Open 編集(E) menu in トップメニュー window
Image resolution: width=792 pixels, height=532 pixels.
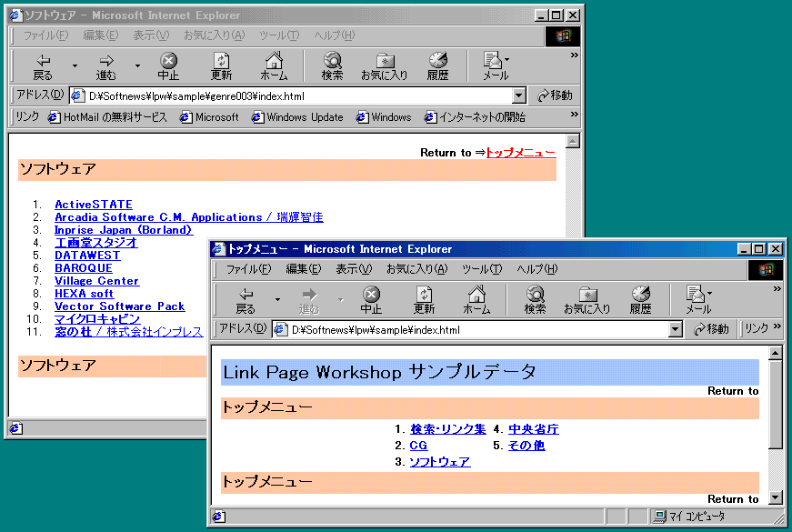tap(303, 269)
